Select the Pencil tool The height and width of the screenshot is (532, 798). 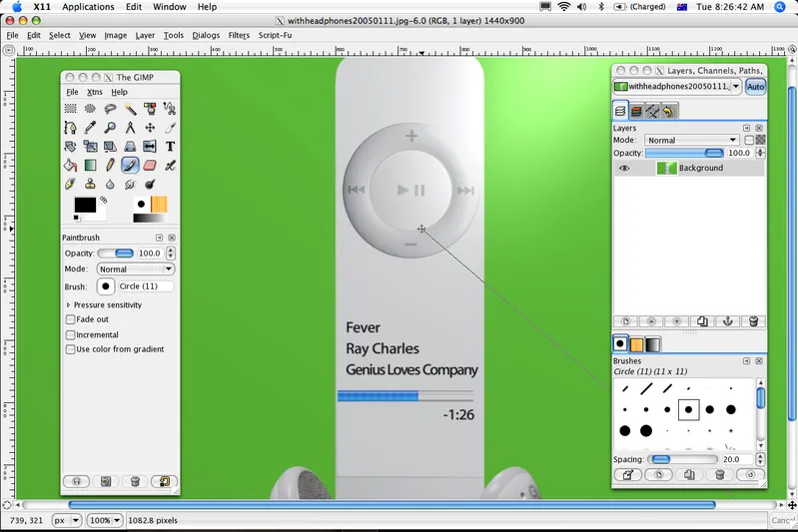click(110, 166)
